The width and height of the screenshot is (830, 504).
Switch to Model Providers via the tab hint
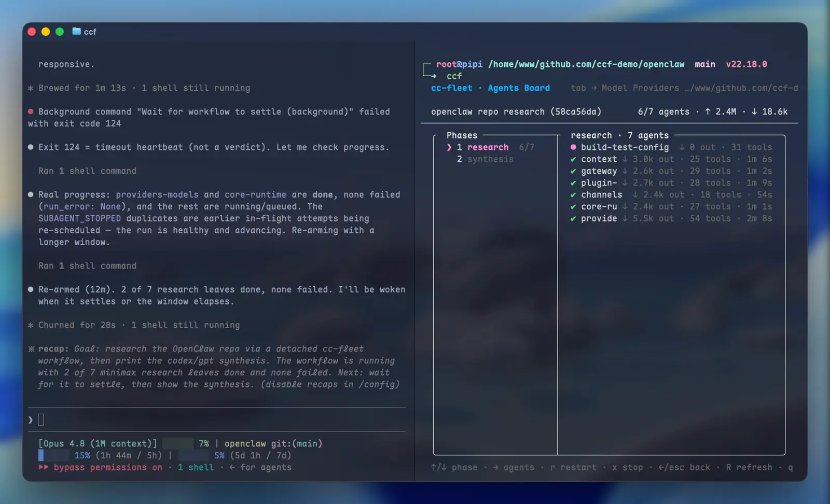click(x=625, y=88)
